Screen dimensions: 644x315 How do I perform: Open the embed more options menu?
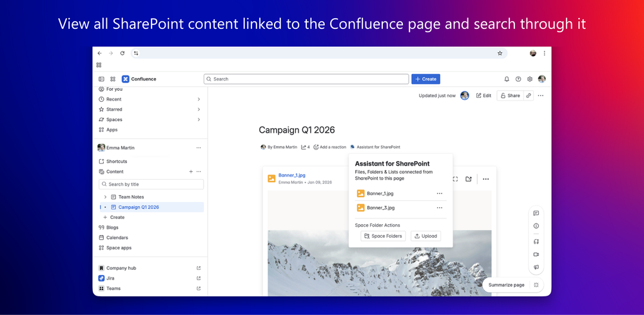486,179
